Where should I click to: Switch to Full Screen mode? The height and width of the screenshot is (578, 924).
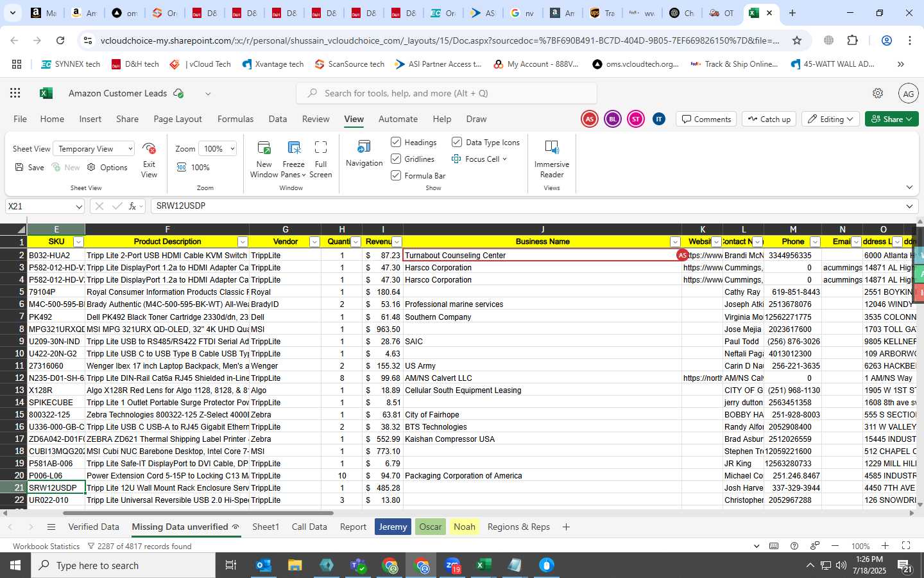pos(321,159)
